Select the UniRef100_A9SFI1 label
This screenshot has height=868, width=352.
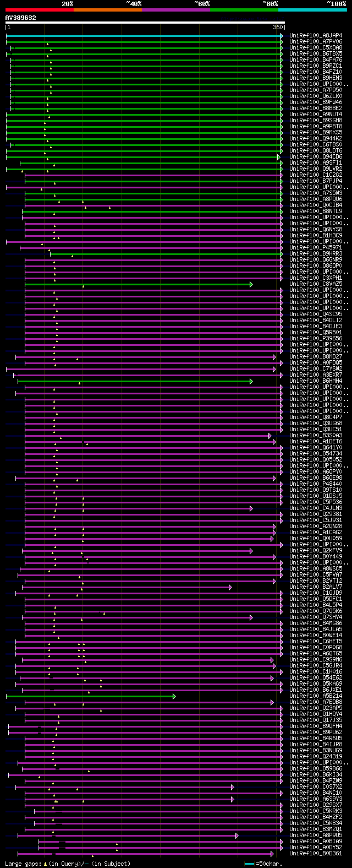click(x=316, y=163)
